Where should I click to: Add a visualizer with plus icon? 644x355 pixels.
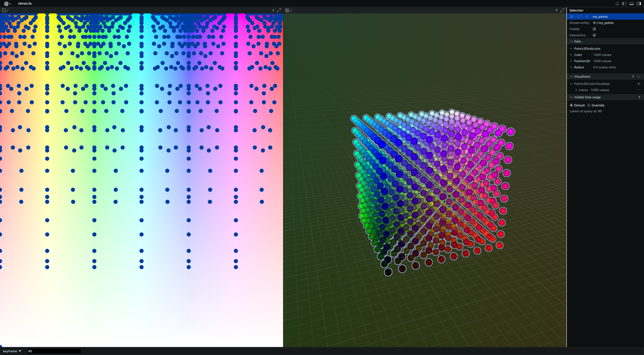click(x=639, y=76)
